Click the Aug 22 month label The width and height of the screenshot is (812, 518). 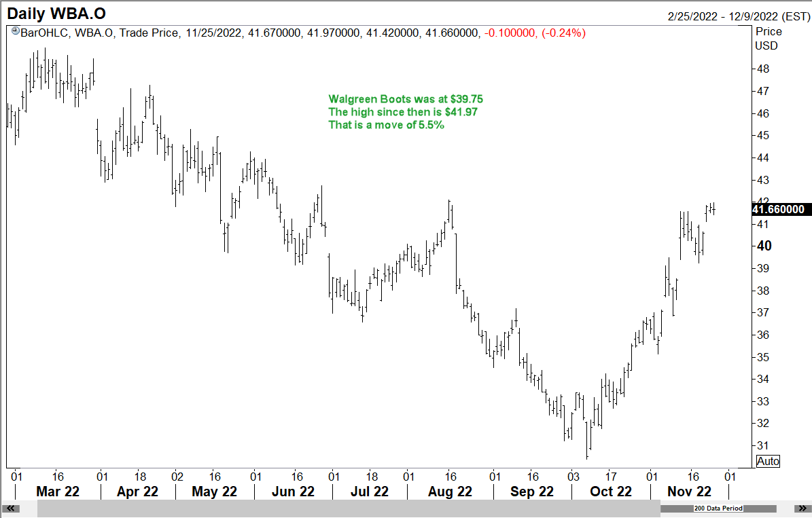(450, 492)
